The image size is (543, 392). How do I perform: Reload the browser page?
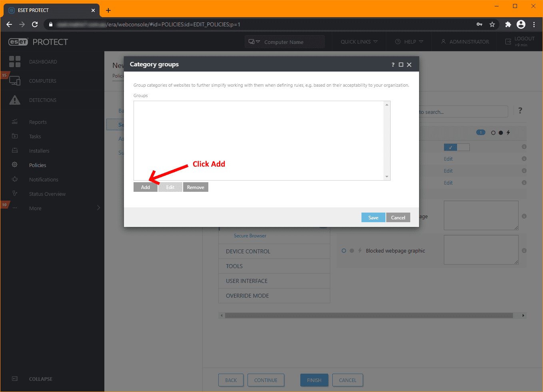35,24
